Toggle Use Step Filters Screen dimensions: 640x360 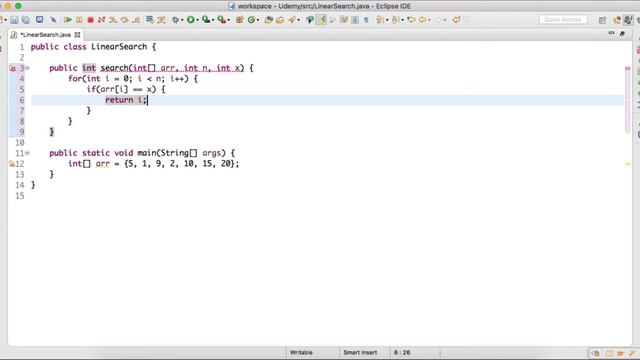[x=161, y=20]
